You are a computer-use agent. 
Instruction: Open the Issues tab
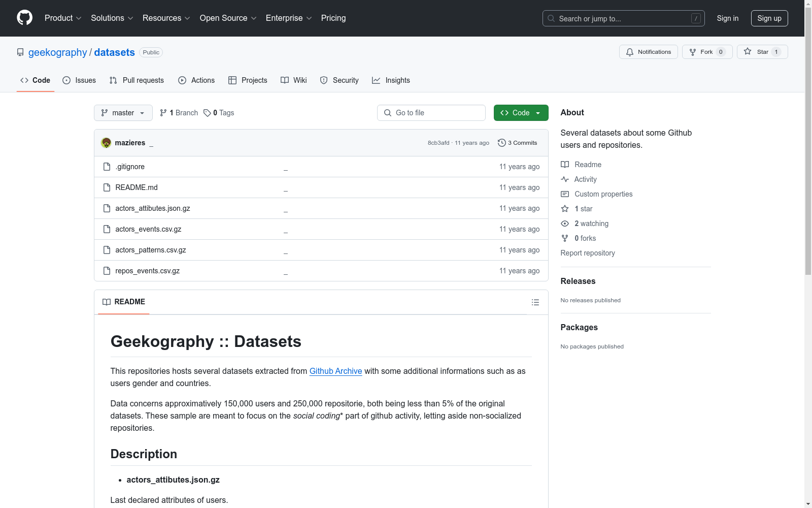(79, 80)
